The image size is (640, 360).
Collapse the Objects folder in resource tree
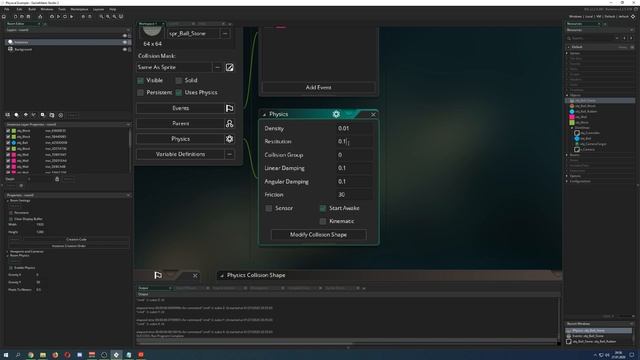pyautogui.click(x=567, y=95)
